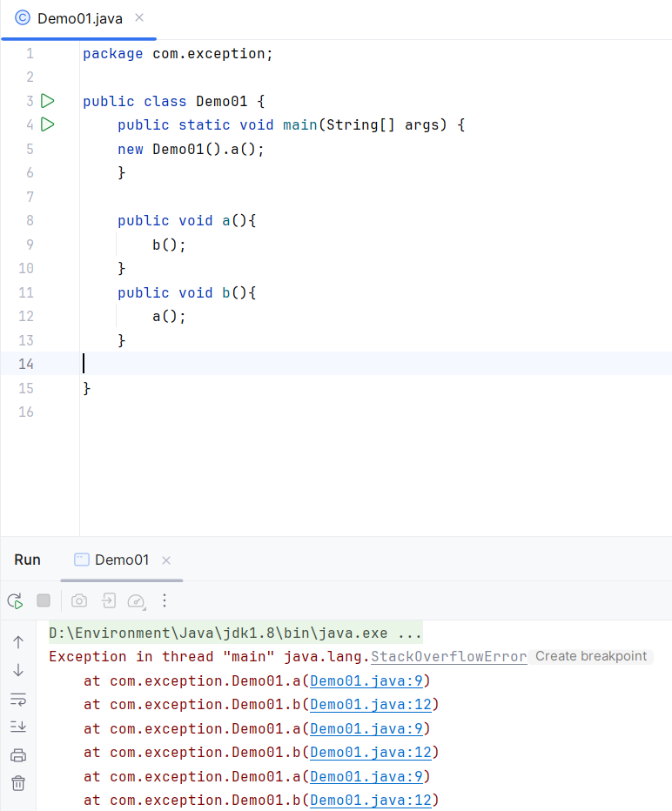Close the Demo01 run tab
Screen dimensions: 672x811
point(166,560)
